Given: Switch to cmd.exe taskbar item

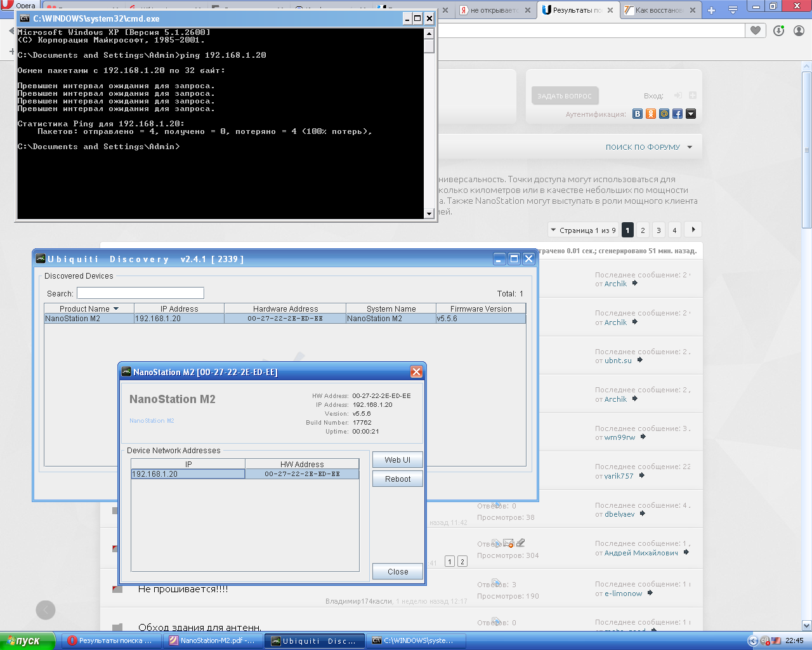Looking at the screenshot, I should coord(416,640).
